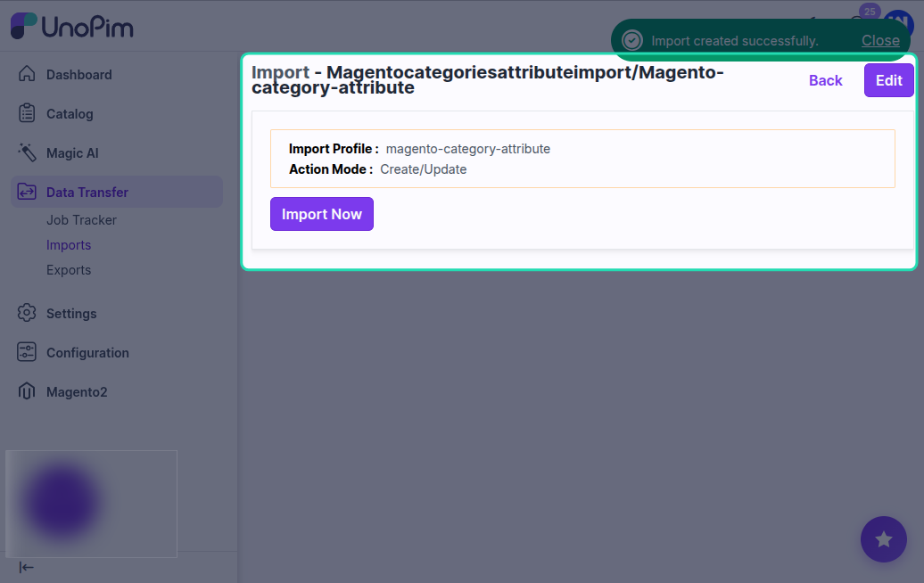The width and height of the screenshot is (924, 583).
Task: Open Exports submenu
Action: [69, 270]
